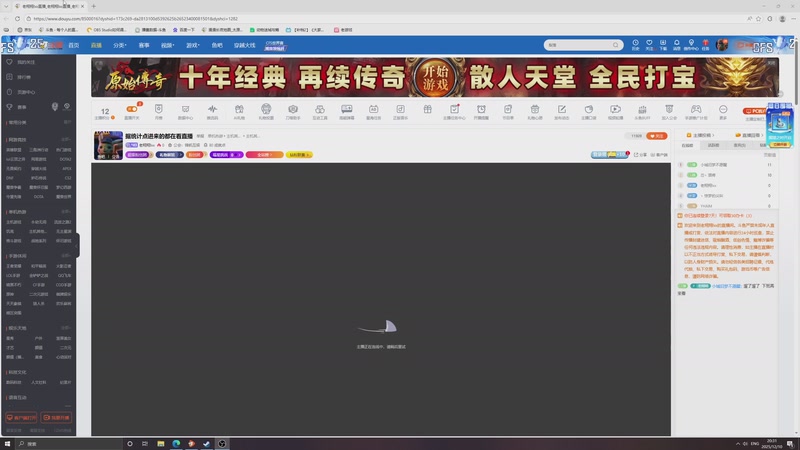Image resolution: width=800 pixels, height=450 pixels.
Task: Click the bar chart headline icon
Action: coord(642,109)
